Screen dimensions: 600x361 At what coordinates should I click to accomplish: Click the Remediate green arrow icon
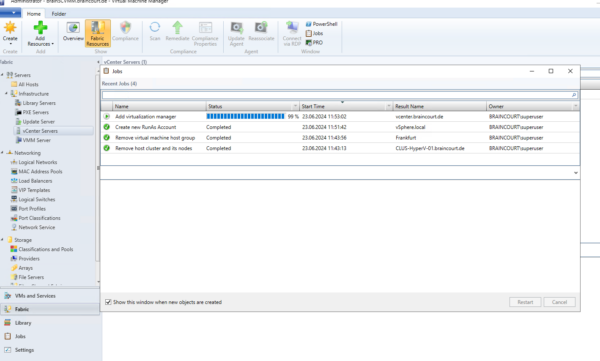point(177,28)
